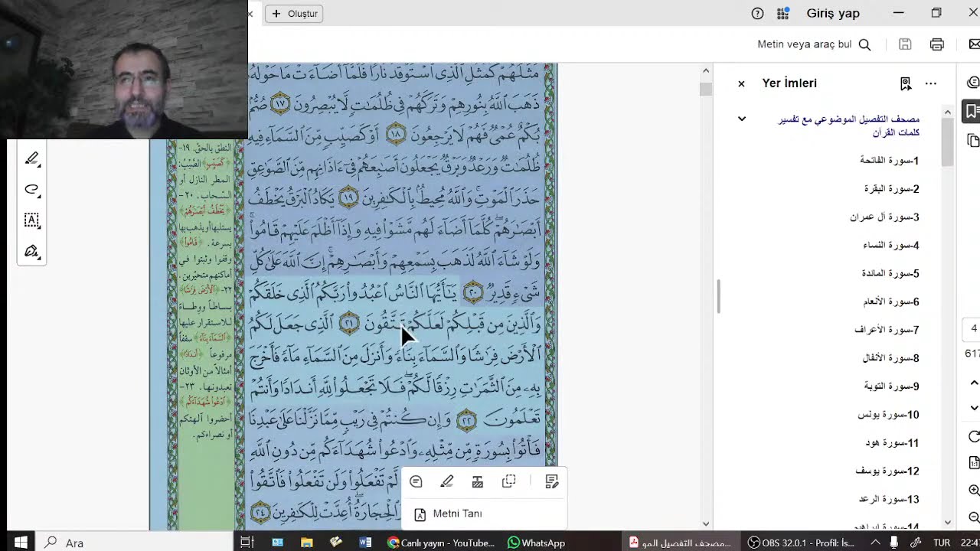The height and width of the screenshot is (551, 980).
Task: Open bookmark 10-سورة يونس
Action: coord(888,415)
